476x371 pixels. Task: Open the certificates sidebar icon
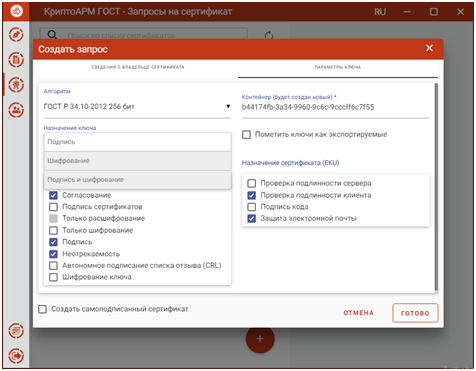[16, 85]
